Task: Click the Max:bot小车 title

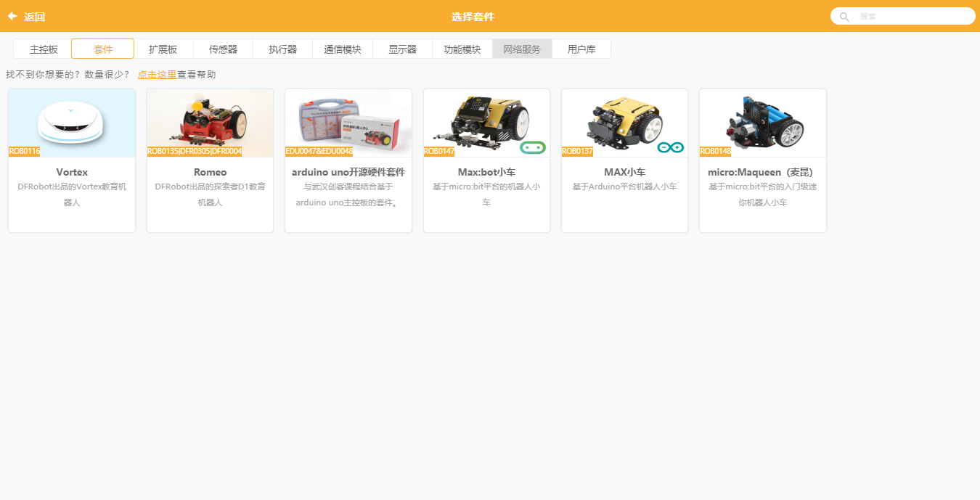Action: tap(486, 172)
